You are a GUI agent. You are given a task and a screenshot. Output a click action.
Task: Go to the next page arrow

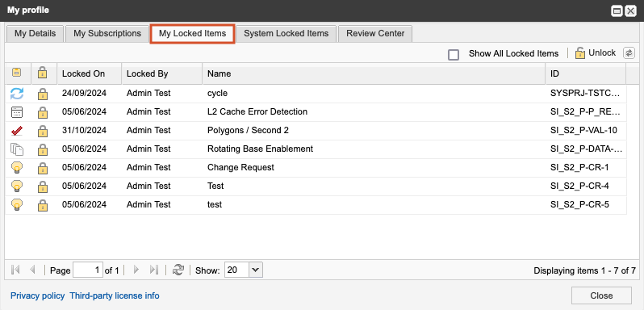(x=136, y=270)
